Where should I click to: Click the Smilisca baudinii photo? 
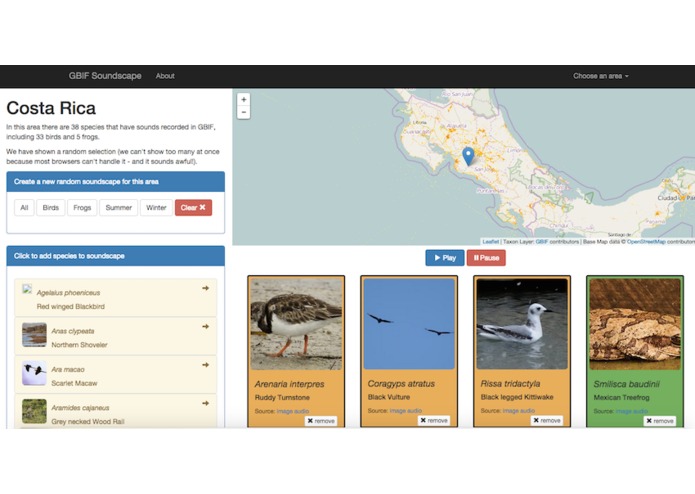coord(635,324)
